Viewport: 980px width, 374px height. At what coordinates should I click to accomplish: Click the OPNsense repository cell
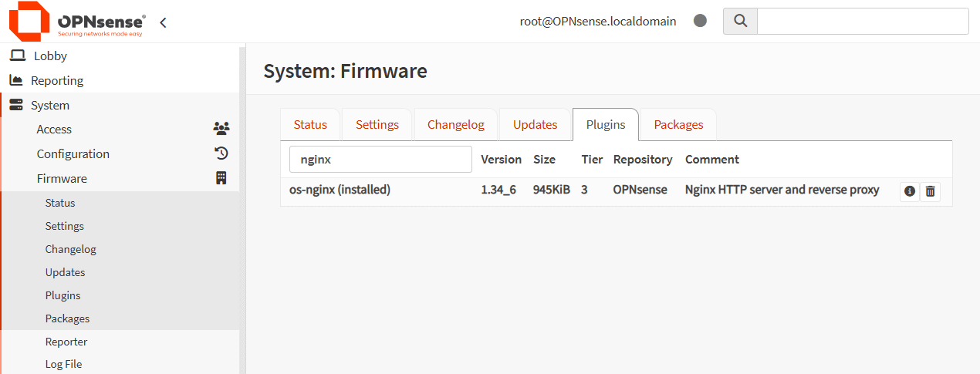tap(640, 190)
